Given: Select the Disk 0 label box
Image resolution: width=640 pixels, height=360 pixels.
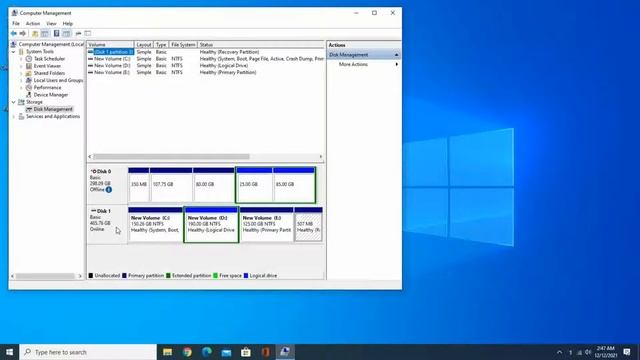Looking at the screenshot, I should (x=107, y=184).
